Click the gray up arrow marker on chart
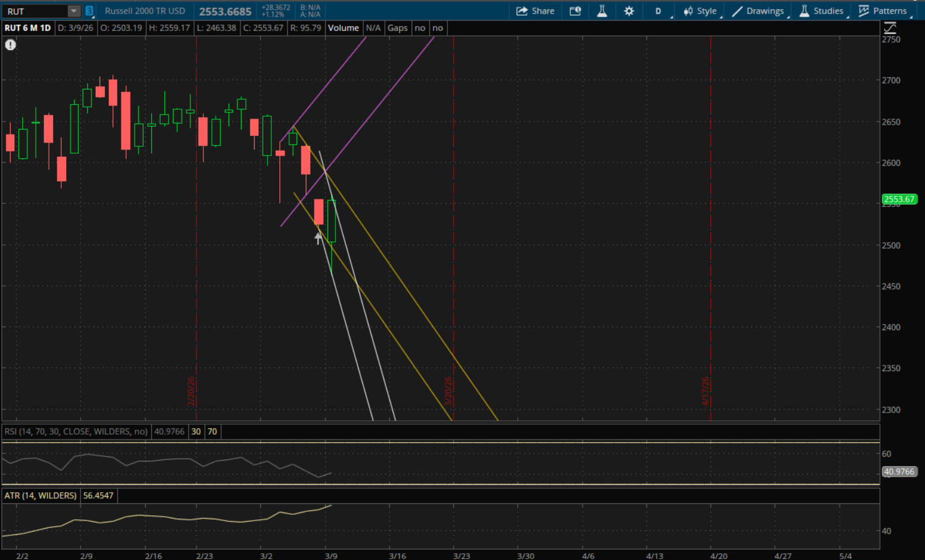 [318, 238]
